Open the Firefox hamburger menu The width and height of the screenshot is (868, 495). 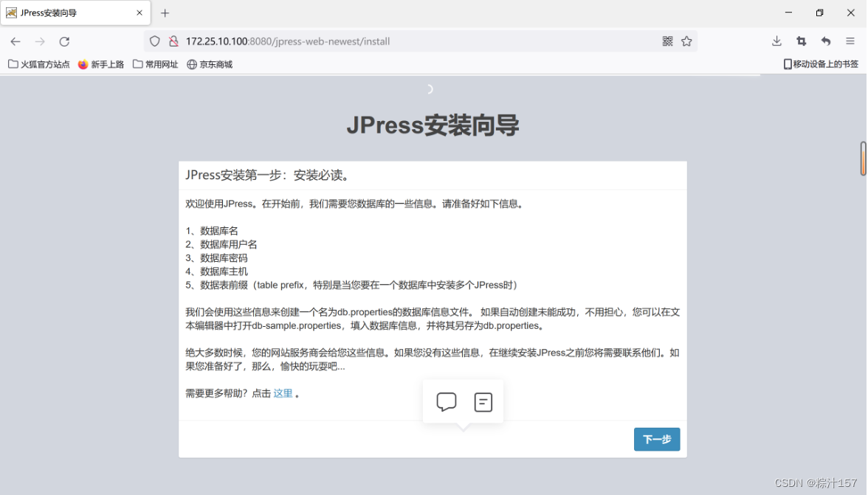(x=850, y=41)
